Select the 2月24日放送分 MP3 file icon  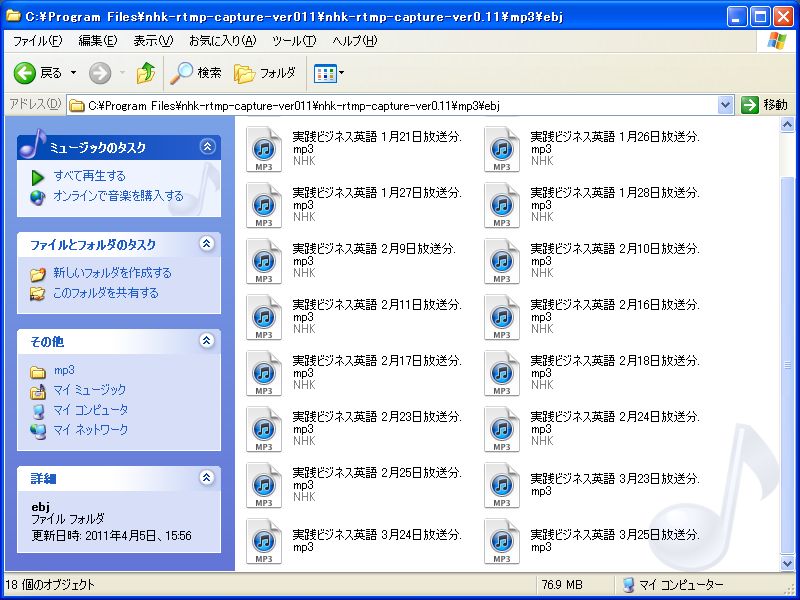[502, 430]
